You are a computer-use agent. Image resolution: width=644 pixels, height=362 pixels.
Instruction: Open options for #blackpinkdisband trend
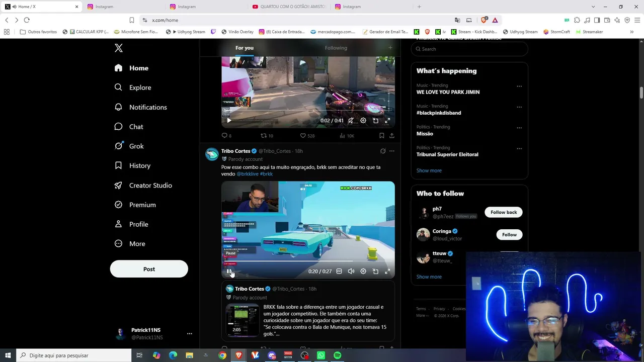(x=519, y=107)
